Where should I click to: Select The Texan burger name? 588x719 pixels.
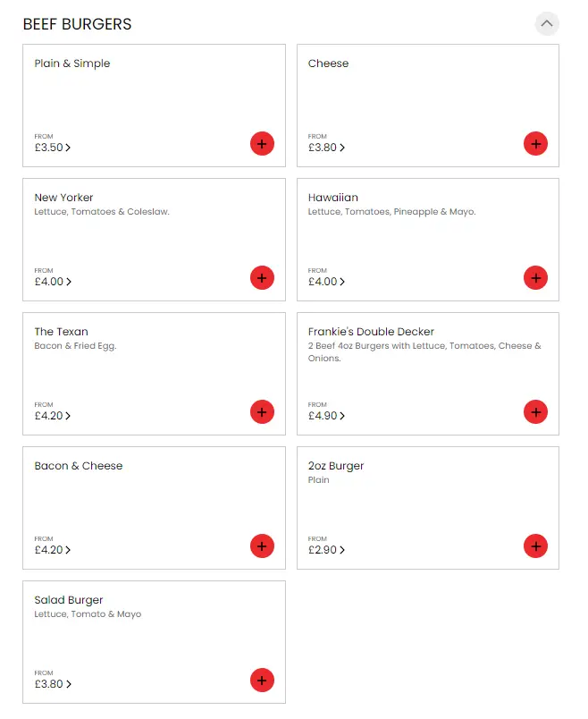pos(62,332)
